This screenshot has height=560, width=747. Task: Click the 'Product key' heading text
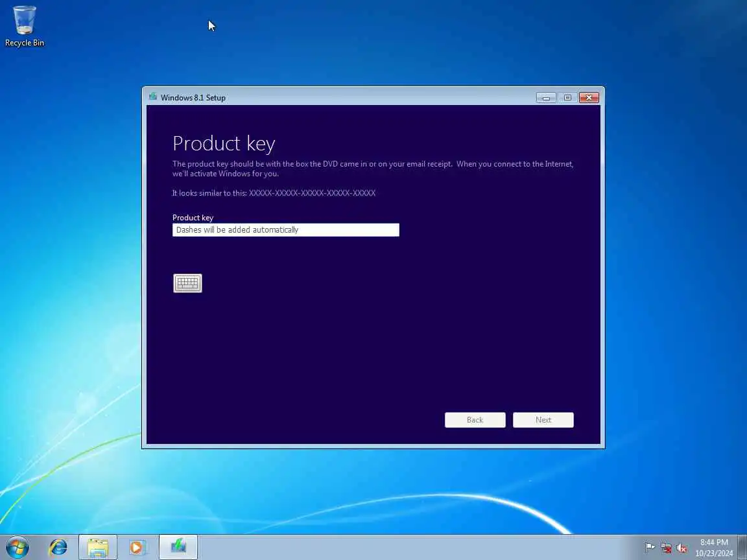[224, 143]
